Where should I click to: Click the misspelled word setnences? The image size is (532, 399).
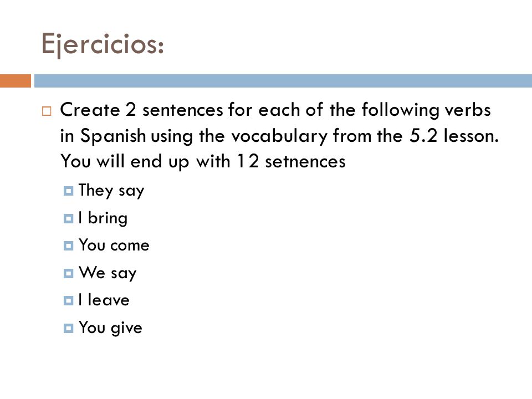305,161
